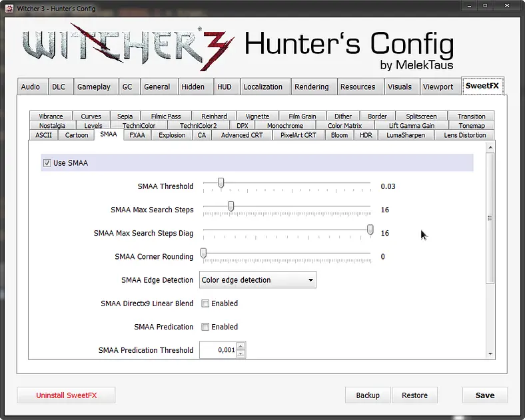Open the Vignette tab

[x=257, y=116]
